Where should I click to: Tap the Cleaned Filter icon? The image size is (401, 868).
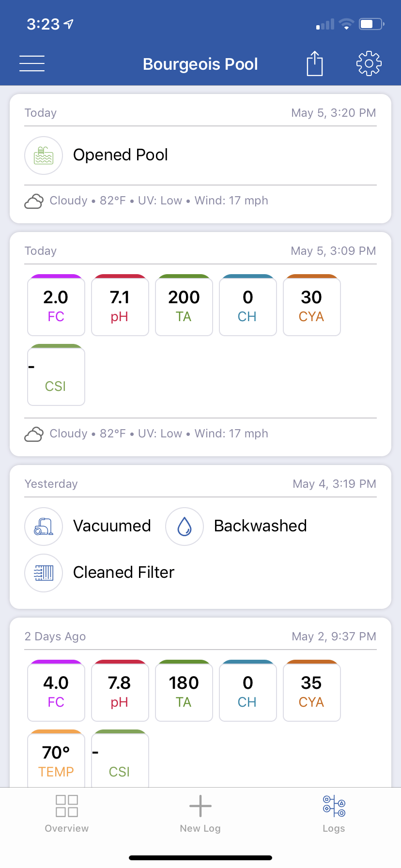(x=44, y=573)
